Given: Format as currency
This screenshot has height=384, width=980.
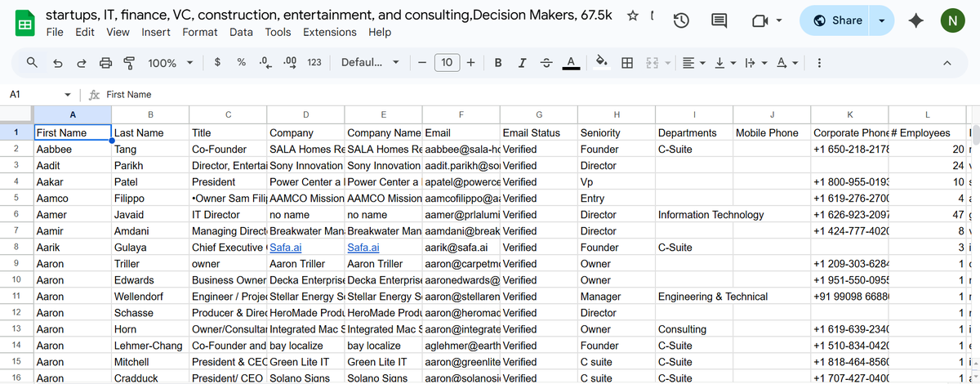Looking at the screenshot, I should pyautogui.click(x=216, y=62).
